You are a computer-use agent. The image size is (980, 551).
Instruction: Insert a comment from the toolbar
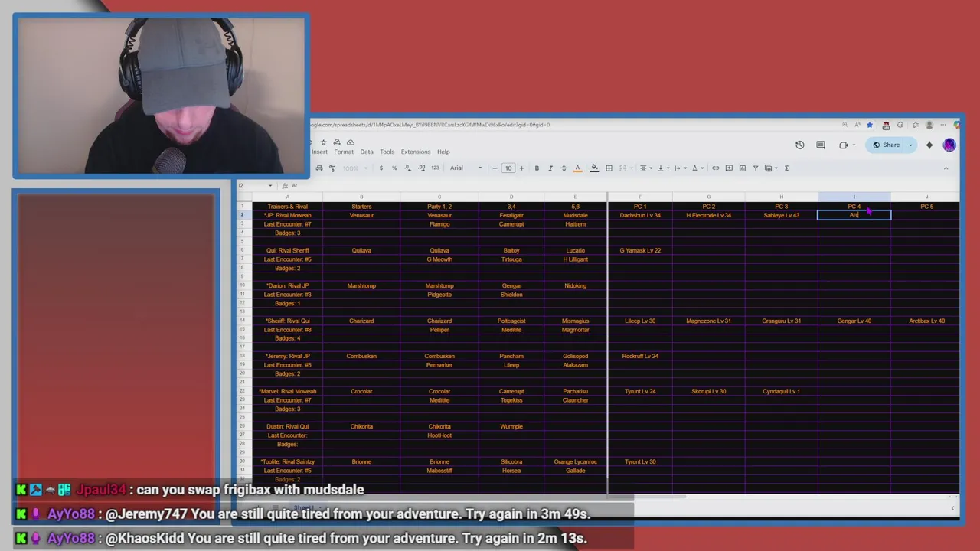coord(729,168)
